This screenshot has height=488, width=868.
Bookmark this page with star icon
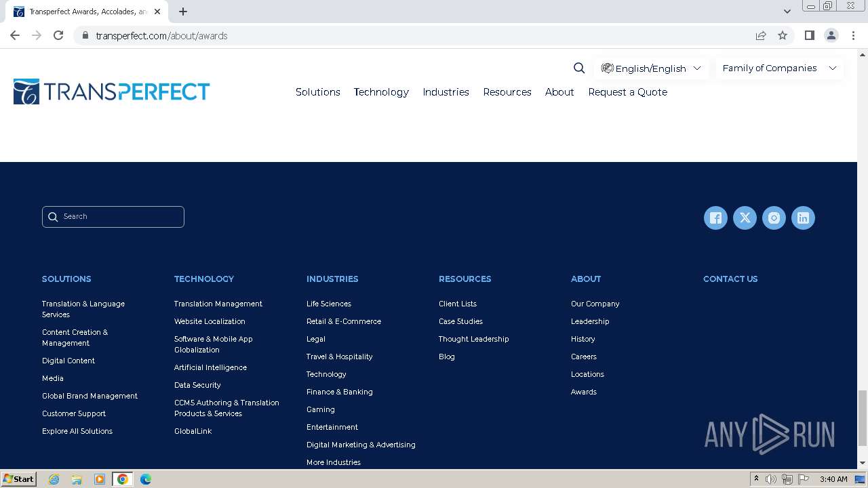[x=783, y=35]
